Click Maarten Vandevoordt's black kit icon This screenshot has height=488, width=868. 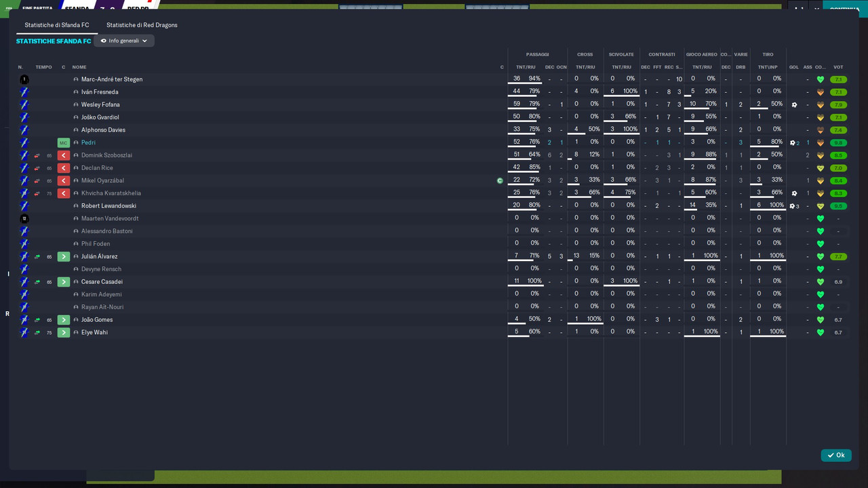tap(24, 218)
